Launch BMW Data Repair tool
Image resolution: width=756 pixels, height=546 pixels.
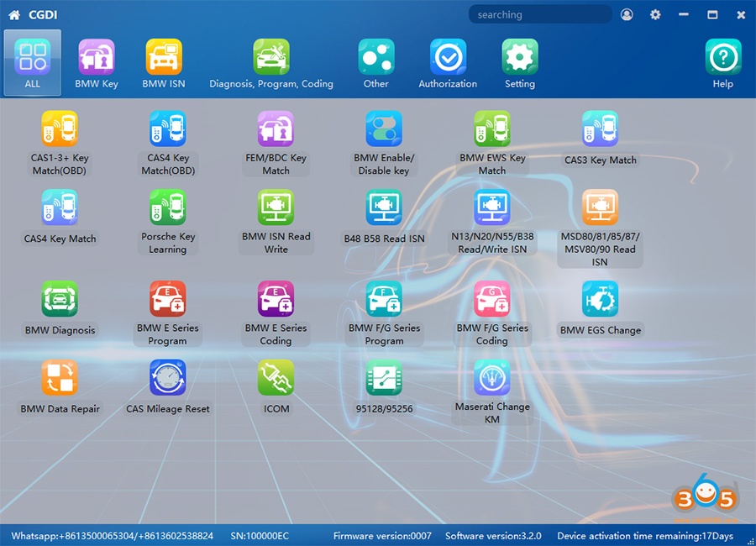point(60,378)
